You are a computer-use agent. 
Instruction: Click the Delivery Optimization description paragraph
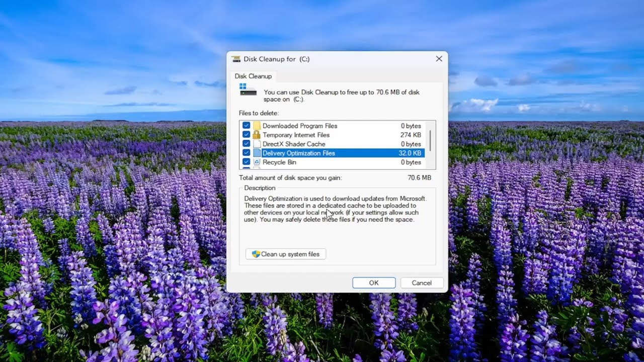click(x=335, y=209)
